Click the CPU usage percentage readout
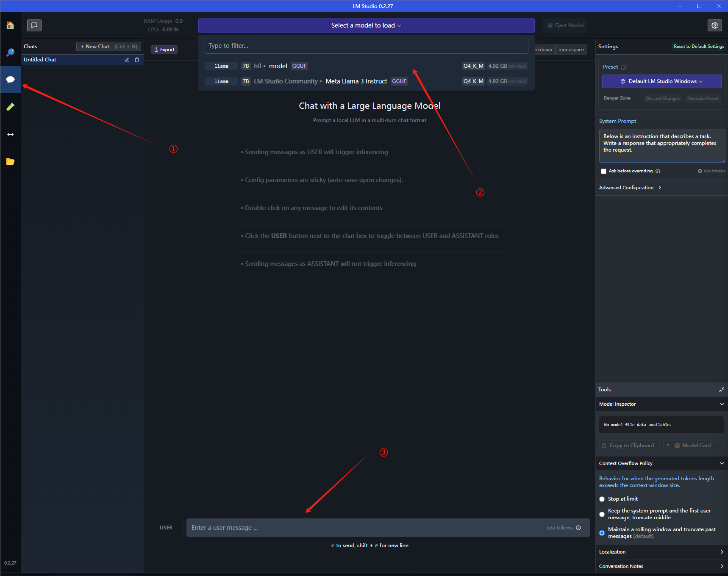Viewport: 728px width, 576px height. click(163, 30)
